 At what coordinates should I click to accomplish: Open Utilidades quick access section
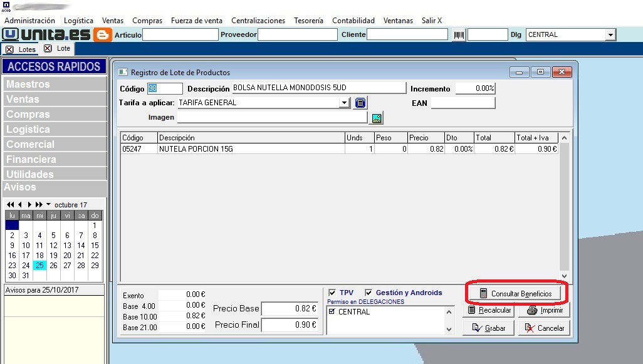tap(55, 174)
